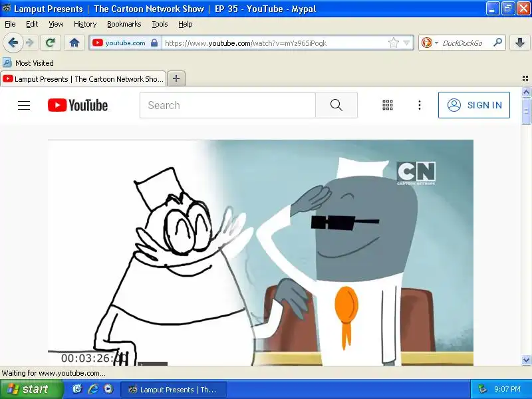The image size is (532, 399).
Task: Open the History menu
Action: click(x=85, y=24)
